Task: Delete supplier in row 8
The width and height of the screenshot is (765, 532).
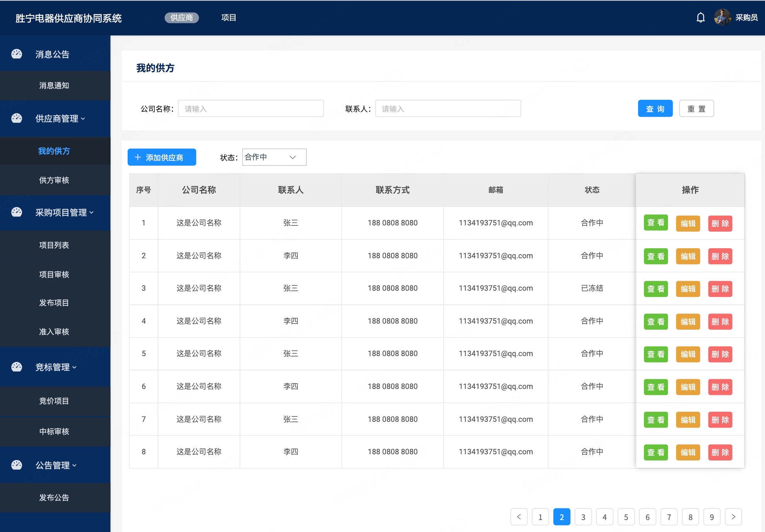Action: [720, 452]
